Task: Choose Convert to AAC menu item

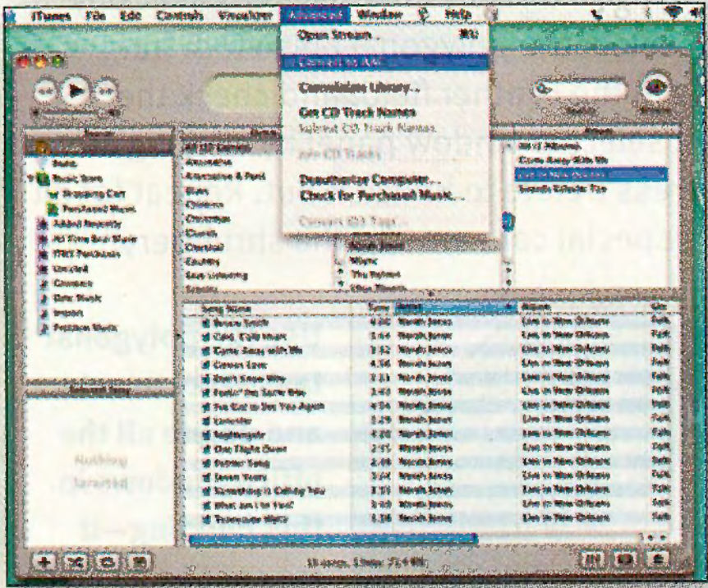Action: click(384, 62)
